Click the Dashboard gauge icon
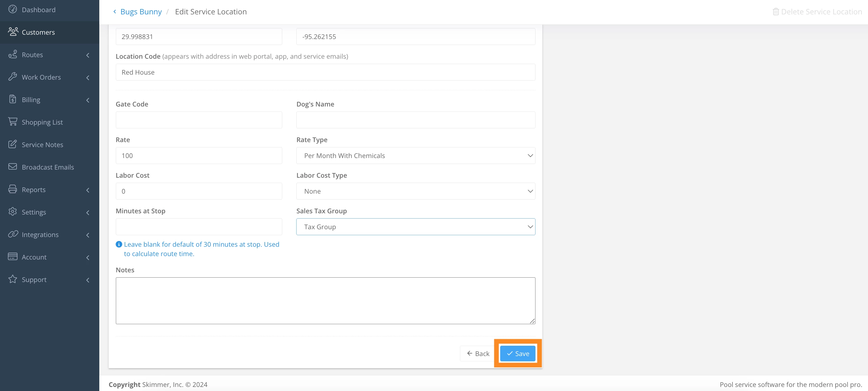 click(x=12, y=9)
